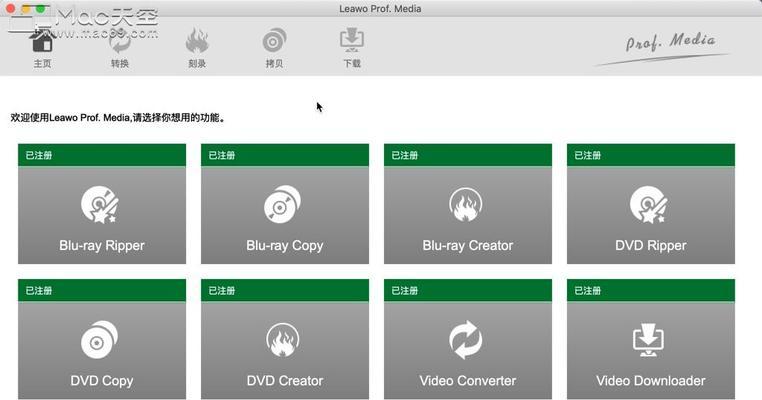Click 已注册 banner on Blu-ray Ripper tile

pyautogui.click(x=102, y=155)
